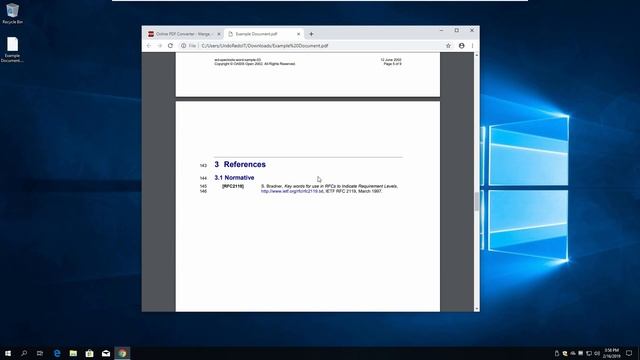Go forward in the browser
This screenshot has height=360, width=640.
(160, 46)
